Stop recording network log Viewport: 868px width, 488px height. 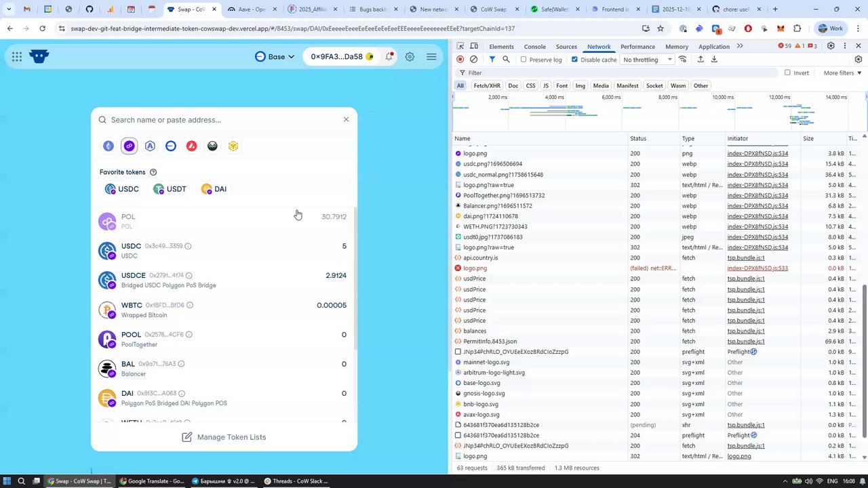[460, 60]
